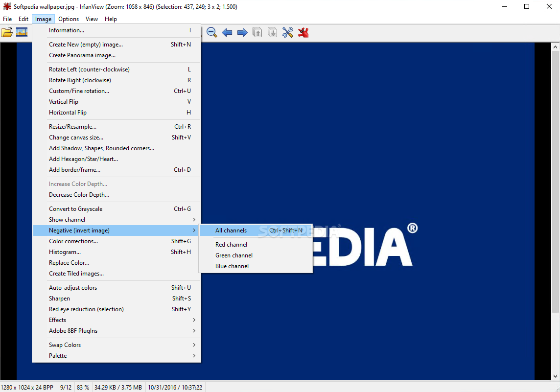Invert All channels in submenu
This screenshot has height=392, width=560.
(x=256, y=231)
